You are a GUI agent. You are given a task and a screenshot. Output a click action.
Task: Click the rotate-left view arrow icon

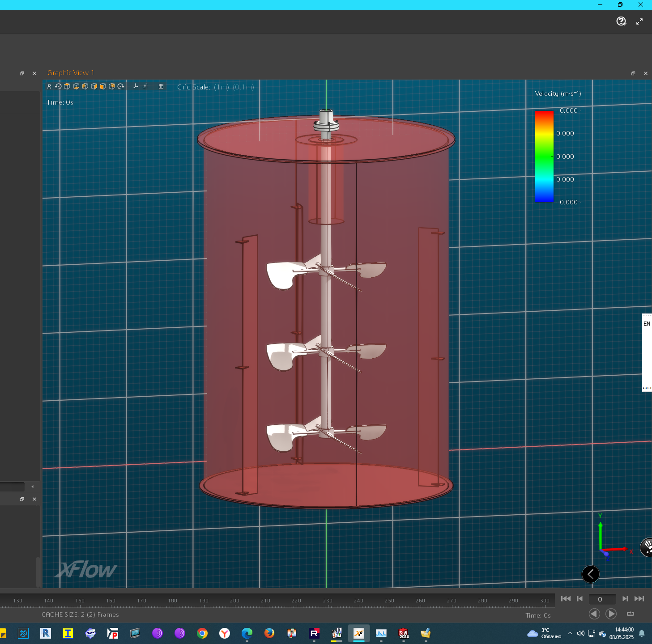coord(58,87)
